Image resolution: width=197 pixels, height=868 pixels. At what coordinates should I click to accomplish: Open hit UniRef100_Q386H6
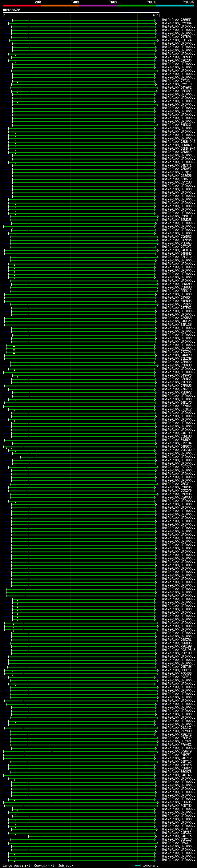click(x=177, y=802)
